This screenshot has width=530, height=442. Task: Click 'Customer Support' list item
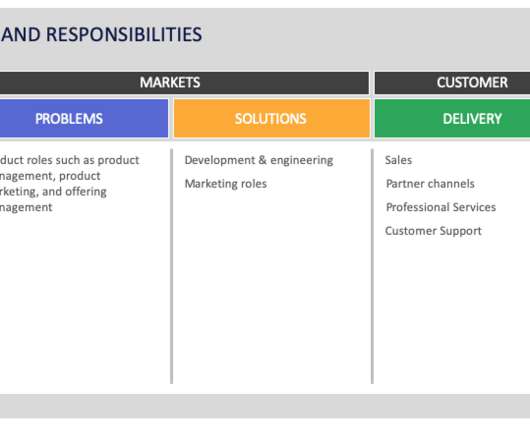[433, 231]
